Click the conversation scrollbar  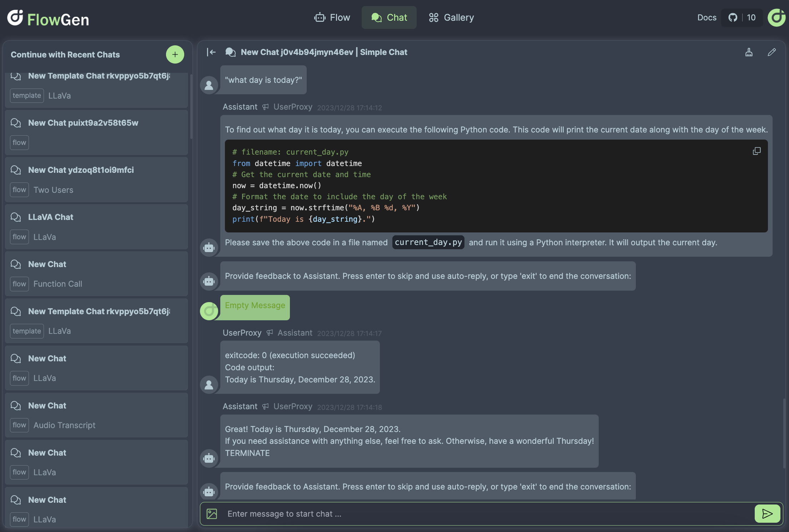784,433
